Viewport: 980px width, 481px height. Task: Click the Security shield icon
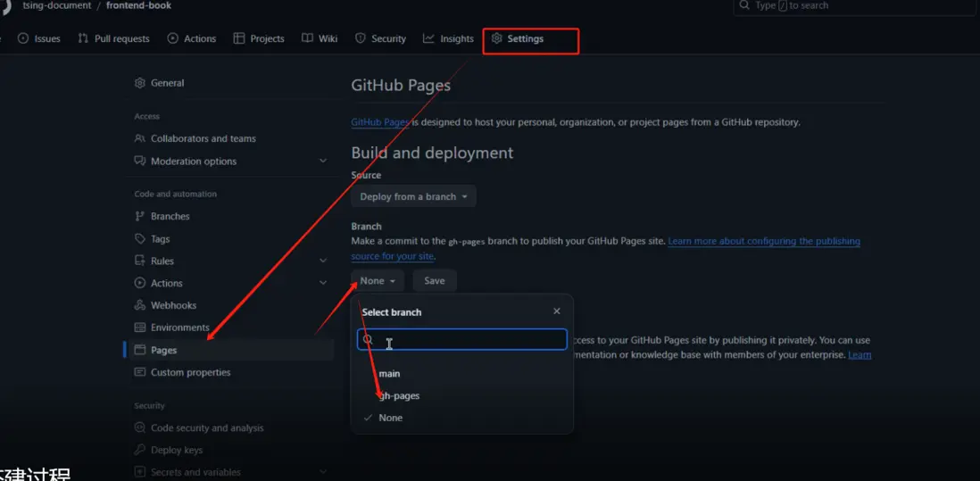360,38
